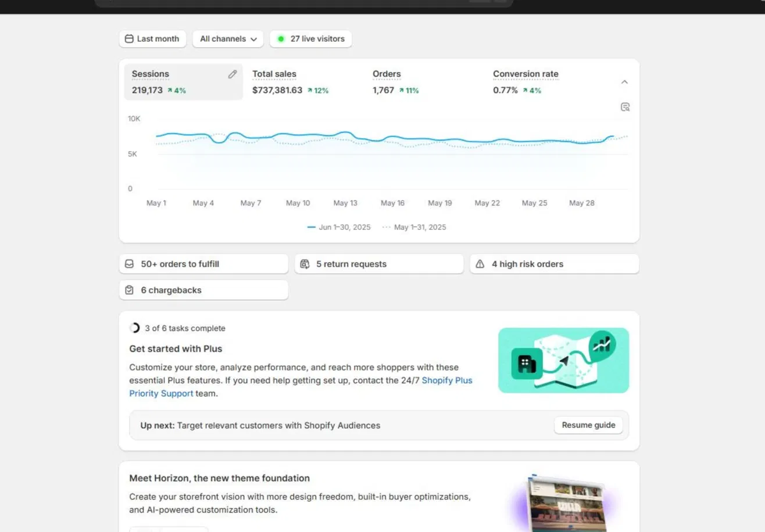
Task: Click the 12% total sales increase indicator
Action: coord(318,91)
